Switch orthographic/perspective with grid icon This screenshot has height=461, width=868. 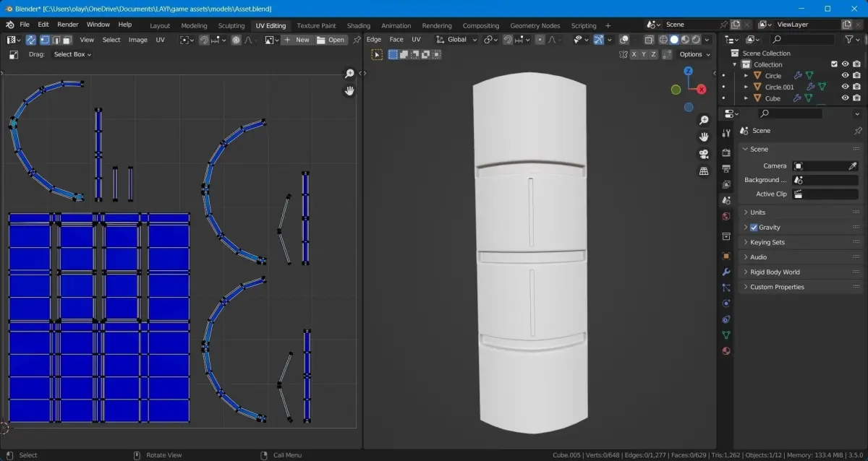point(704,171)
